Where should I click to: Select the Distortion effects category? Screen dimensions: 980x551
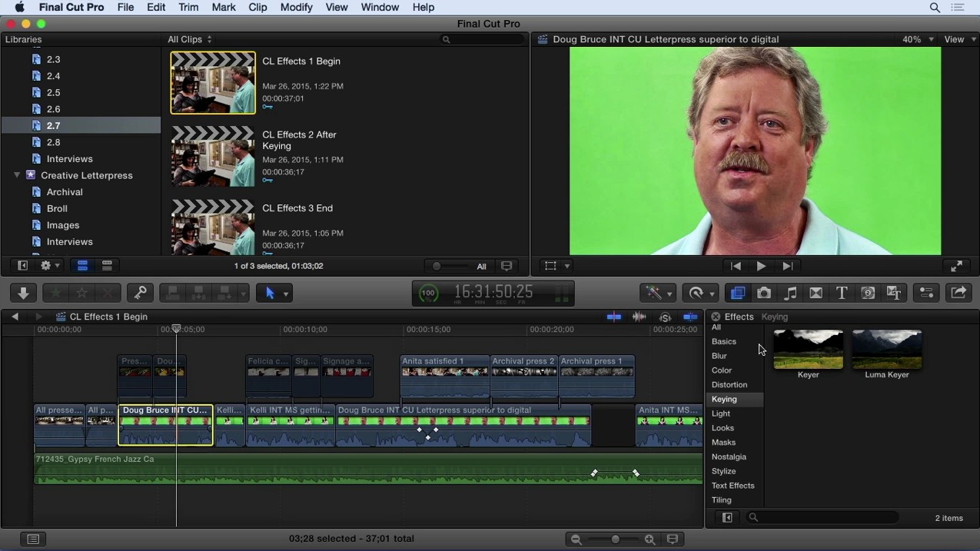pyautogui.click(x=729, y=385)
